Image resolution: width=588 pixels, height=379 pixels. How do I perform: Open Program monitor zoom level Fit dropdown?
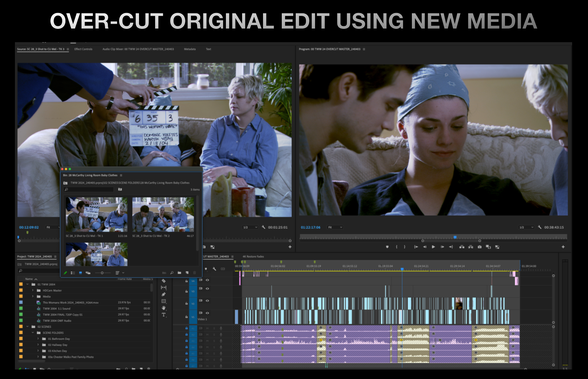click(x=335, y=227)
